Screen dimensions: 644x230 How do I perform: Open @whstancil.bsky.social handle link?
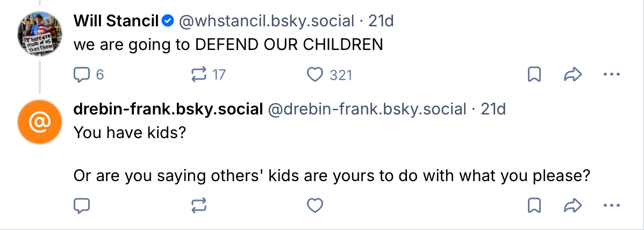[x=266, y=21]
